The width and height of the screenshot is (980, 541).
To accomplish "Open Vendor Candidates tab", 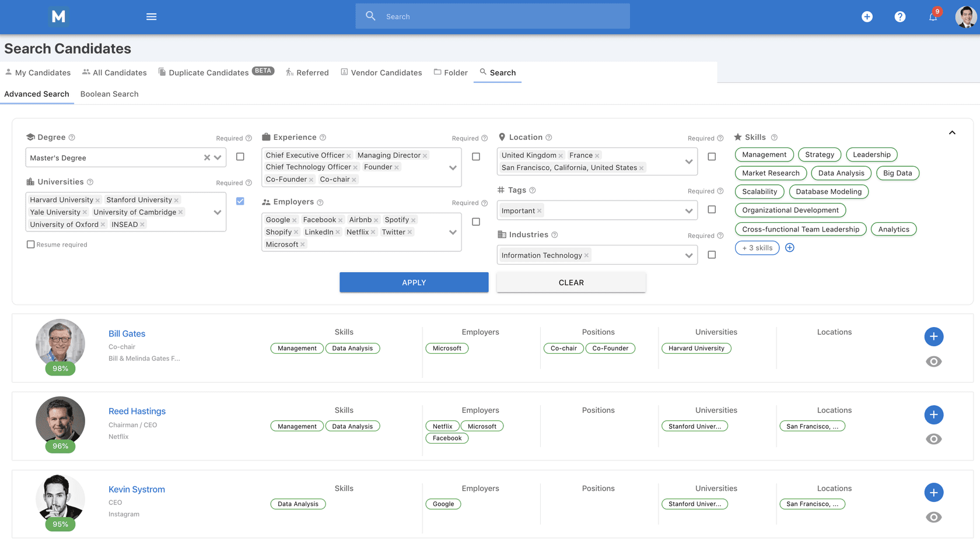I will pos(381,73).
